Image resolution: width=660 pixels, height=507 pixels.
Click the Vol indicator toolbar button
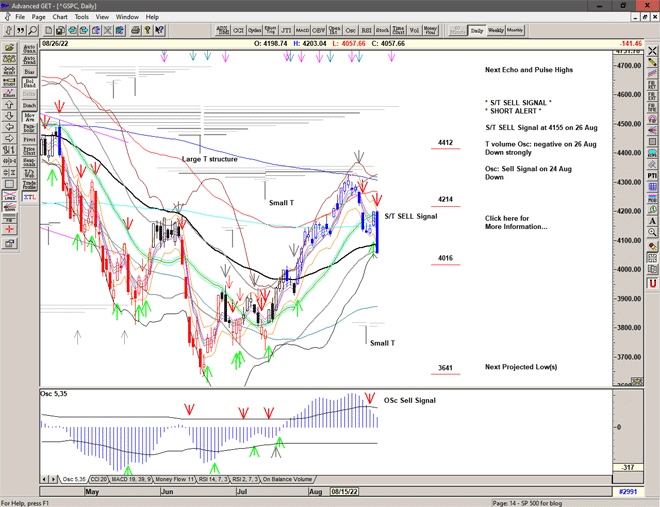click(414, 31)
